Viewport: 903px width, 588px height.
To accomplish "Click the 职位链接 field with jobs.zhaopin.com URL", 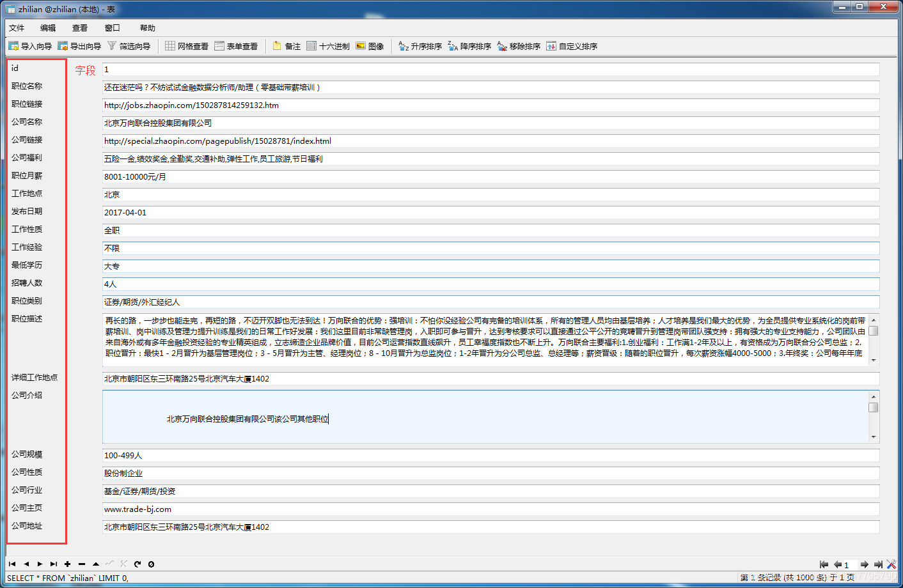I will coord(491,105).
